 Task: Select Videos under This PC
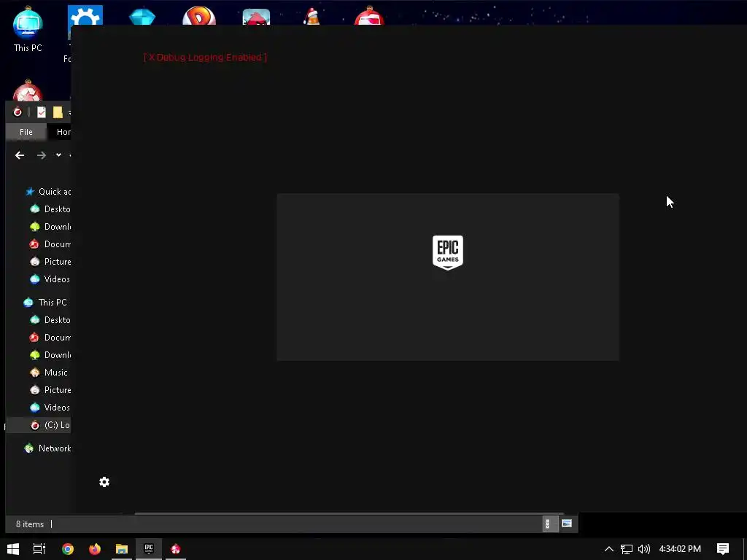(50, 407)
